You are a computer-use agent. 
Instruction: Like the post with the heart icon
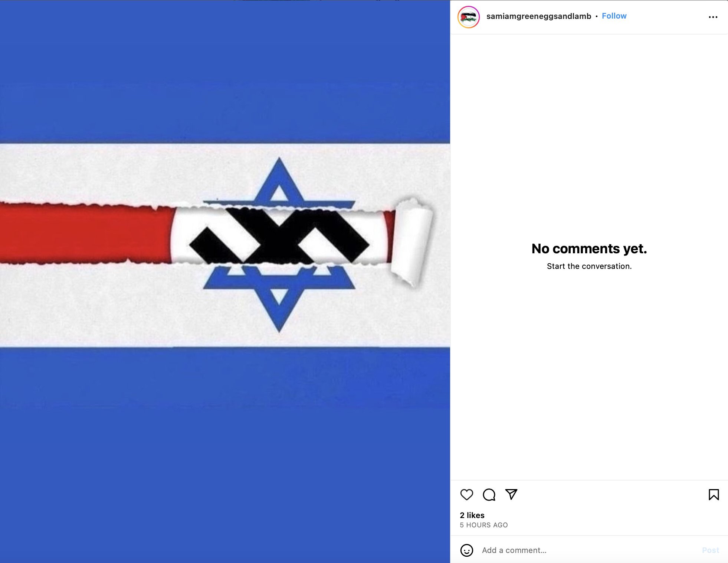(x=466, y=495)
